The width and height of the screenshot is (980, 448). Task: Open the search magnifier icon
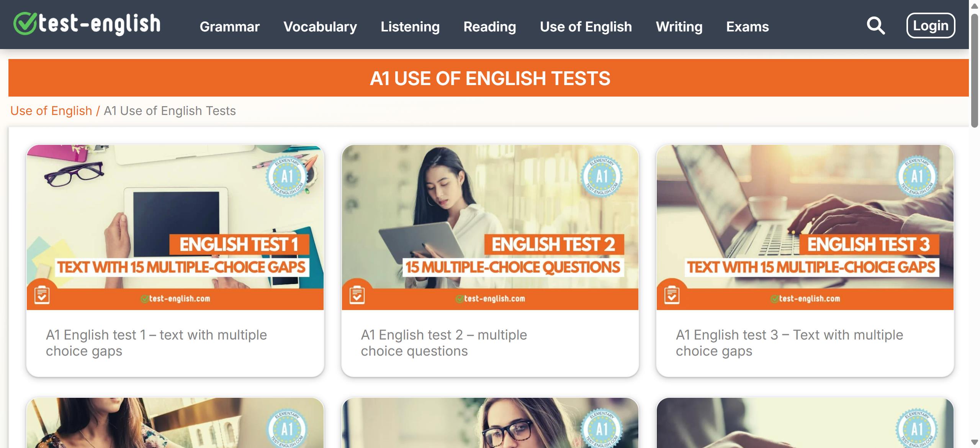tap(875, 26)
